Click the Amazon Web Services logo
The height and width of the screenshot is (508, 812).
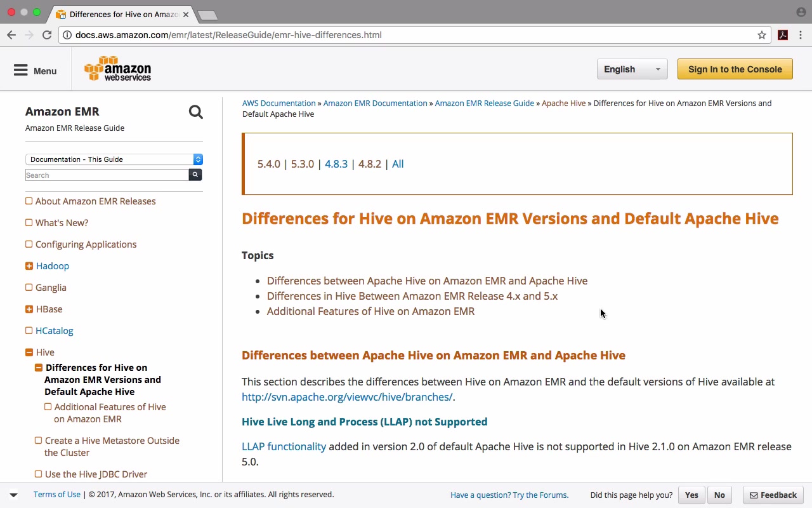[x=118, y=69]
